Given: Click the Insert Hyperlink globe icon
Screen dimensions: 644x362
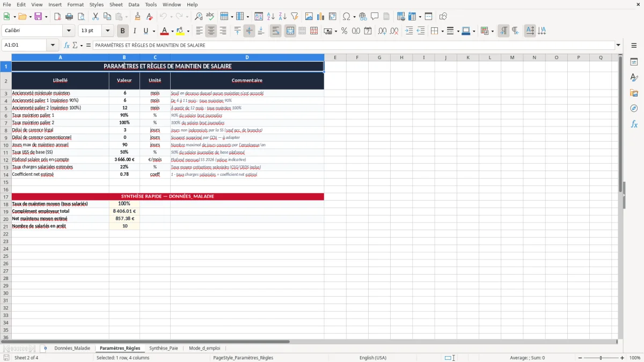Looking at the screenshot, I should 363,17.
